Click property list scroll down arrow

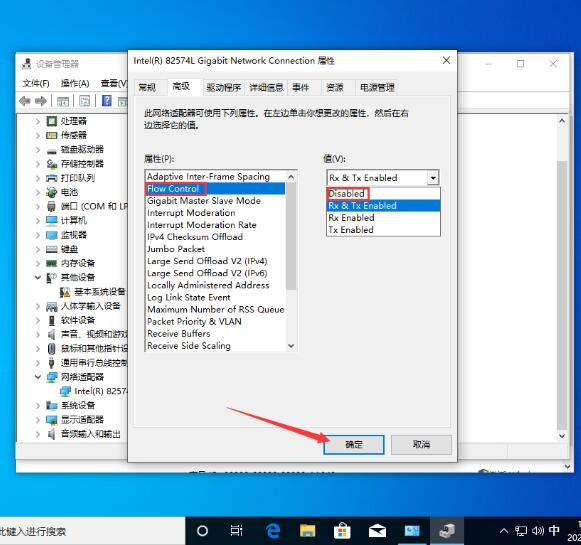tap(291, 346)
